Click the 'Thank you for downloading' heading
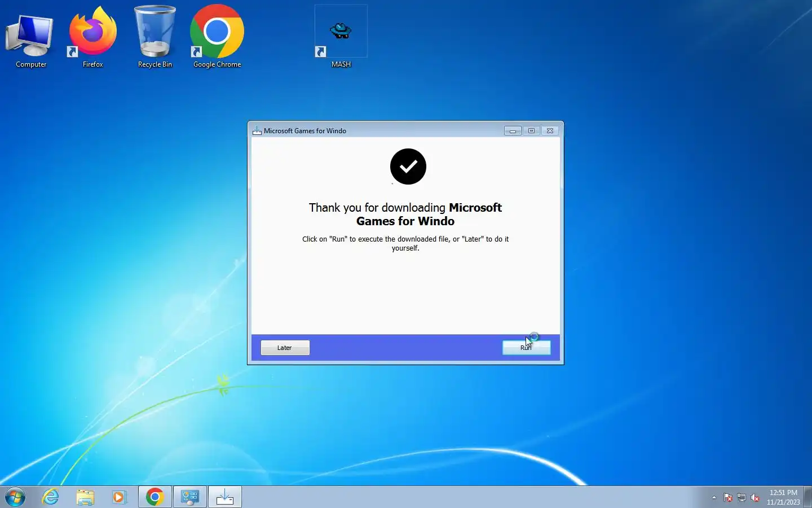 pos(405,214)
